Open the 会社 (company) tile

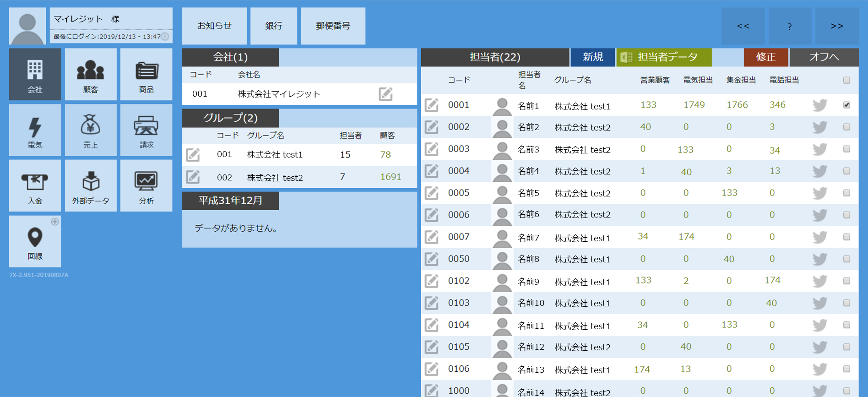[x=35, y=74]
